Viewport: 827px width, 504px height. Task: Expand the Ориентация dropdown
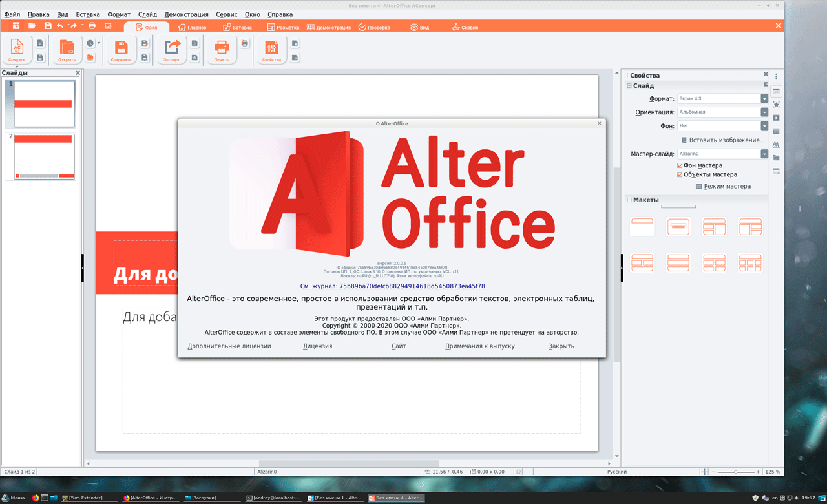click(764, 112)
